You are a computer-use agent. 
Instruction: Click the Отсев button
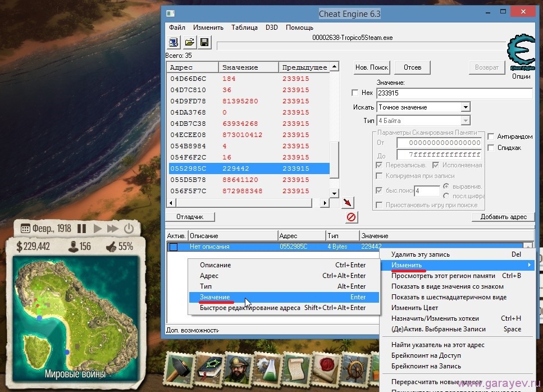tap(413, 67)
